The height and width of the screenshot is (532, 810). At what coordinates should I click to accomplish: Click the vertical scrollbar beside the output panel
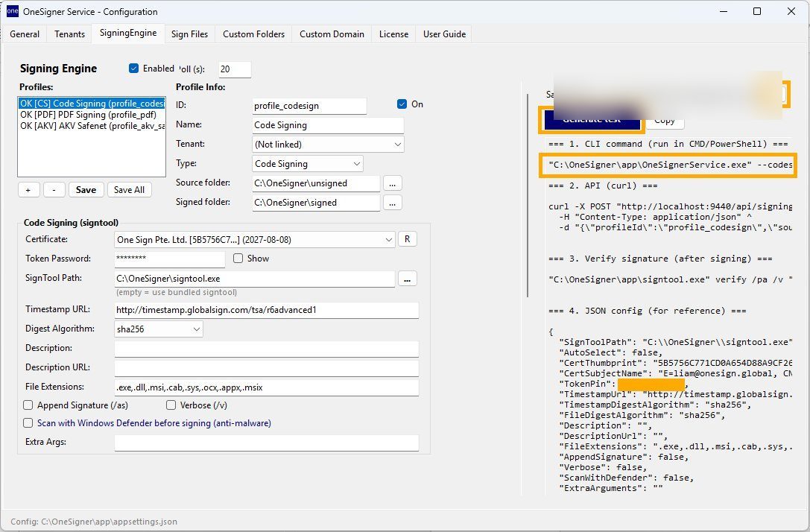(x=528, y=195)
